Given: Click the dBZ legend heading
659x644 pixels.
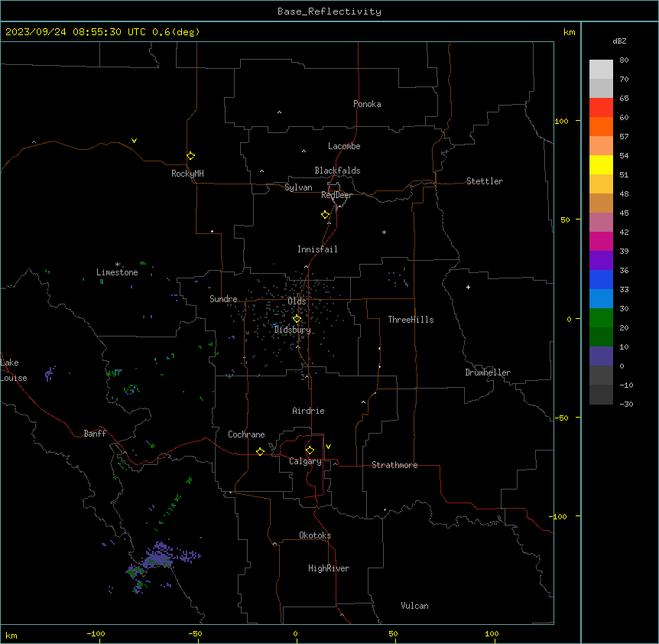Looking at the screenshot, I should pos(619,41).
